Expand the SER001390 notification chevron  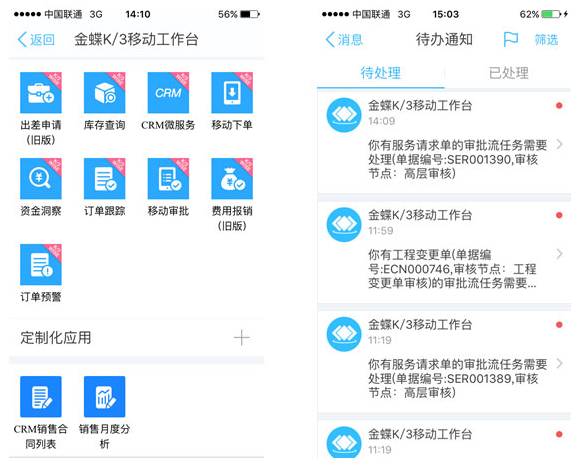pos(559,144)
